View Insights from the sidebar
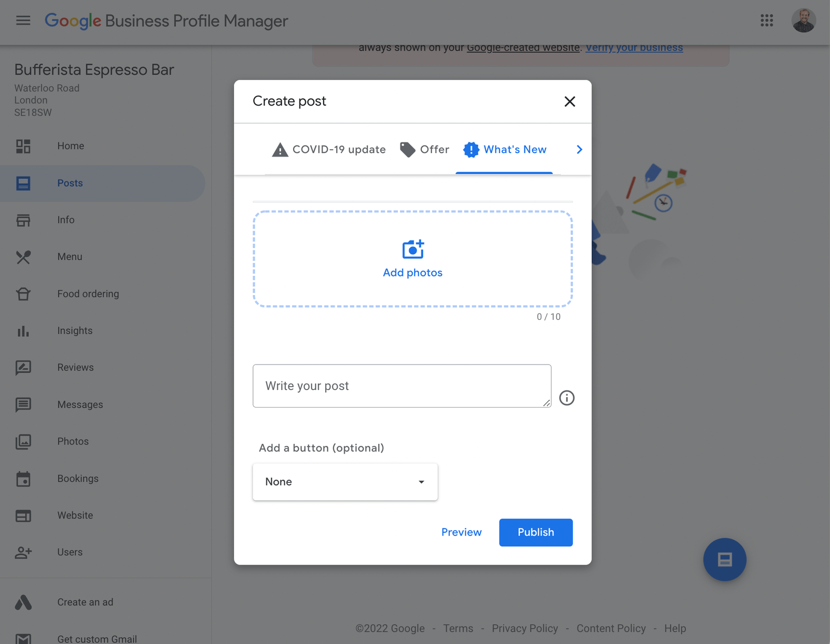This screenshot has width=830, height=644. point(75,330)
